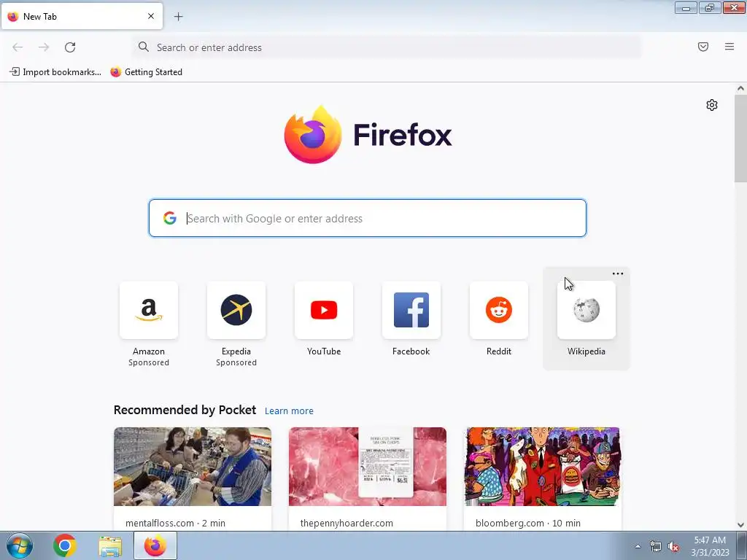
Task: Click the scrollbar down arrow
Action: pos(740,525)
